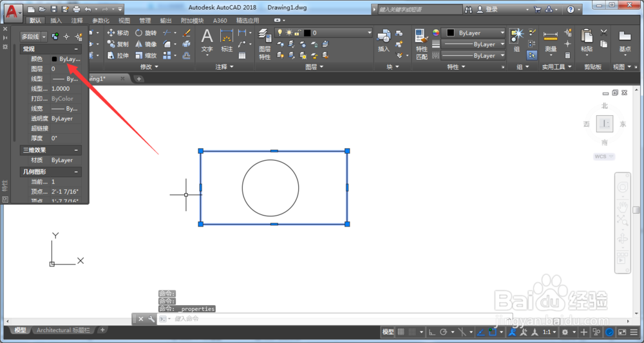Select the Model (模型) layout tab
Image resolution: width=644 pixels, height=343 pixels.
(x=20, y=330)
